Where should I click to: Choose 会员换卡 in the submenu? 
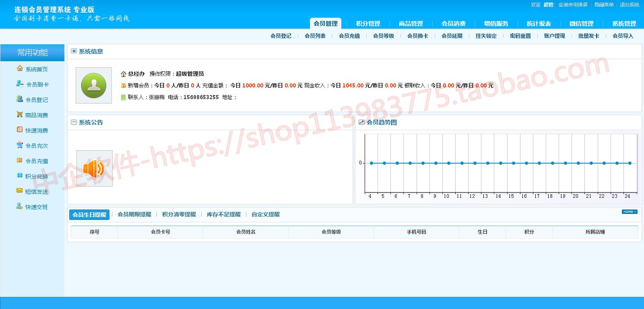[x=418, y=36]
